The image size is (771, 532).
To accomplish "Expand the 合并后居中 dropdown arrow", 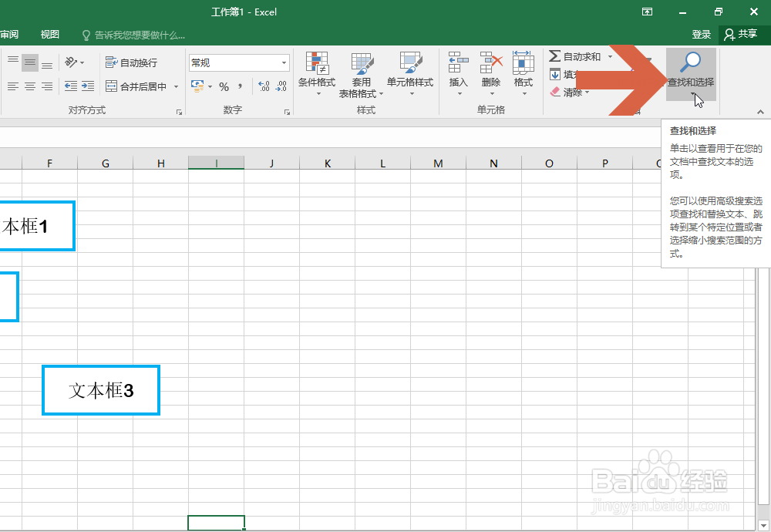I will (176, 86).
